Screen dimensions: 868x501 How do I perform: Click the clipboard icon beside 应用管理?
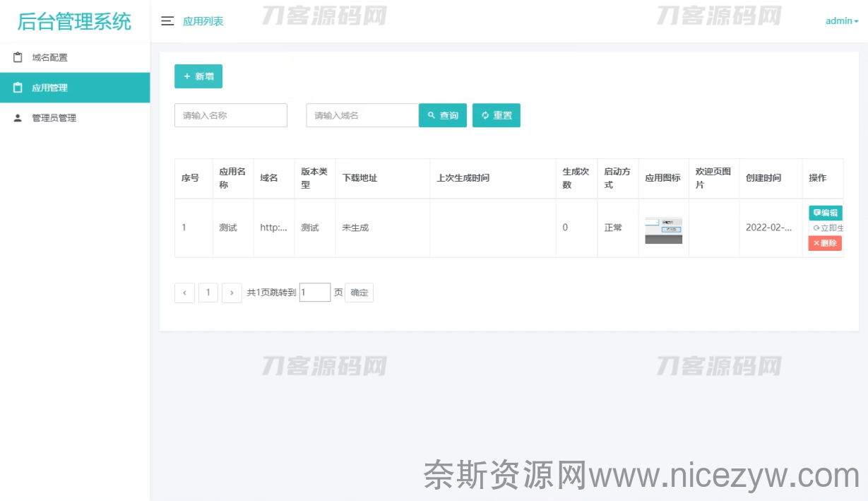(x=18, y=88)
